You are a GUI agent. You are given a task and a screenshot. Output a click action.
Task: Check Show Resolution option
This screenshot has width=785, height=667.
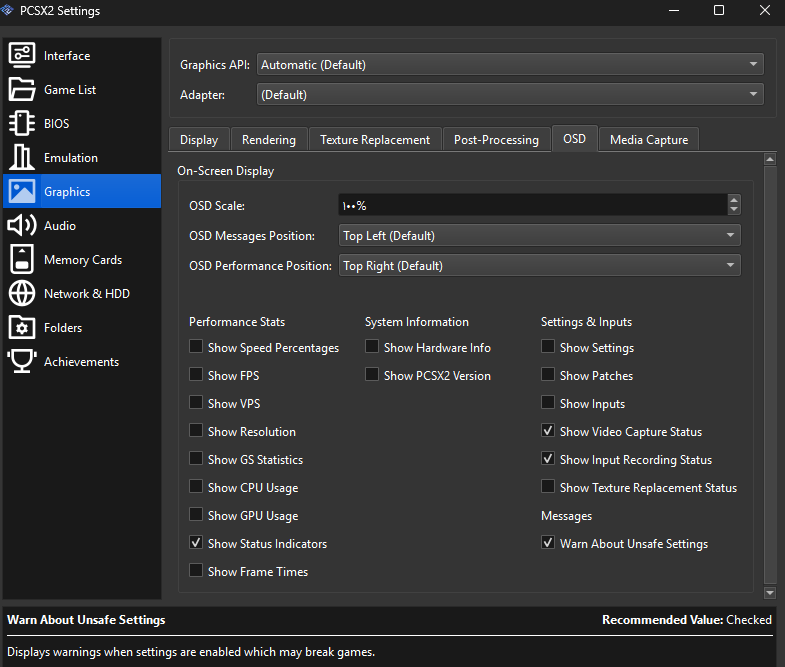pos(196,431)
